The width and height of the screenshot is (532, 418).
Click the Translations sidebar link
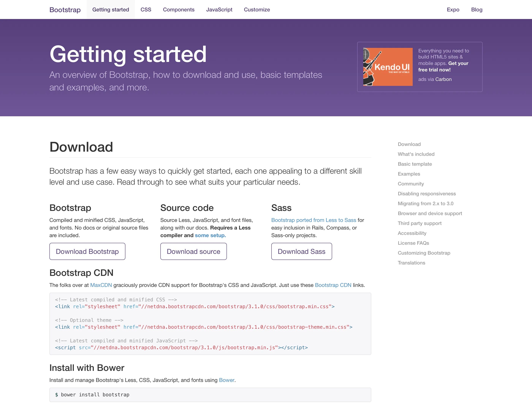pos(411,263)
